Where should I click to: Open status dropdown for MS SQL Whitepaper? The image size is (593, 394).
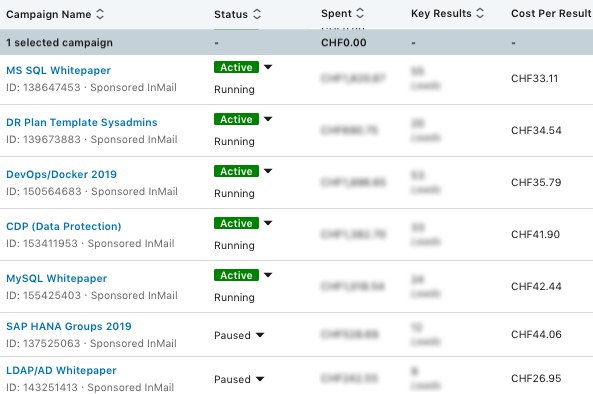pyautogui.click(x=268, y=67)
